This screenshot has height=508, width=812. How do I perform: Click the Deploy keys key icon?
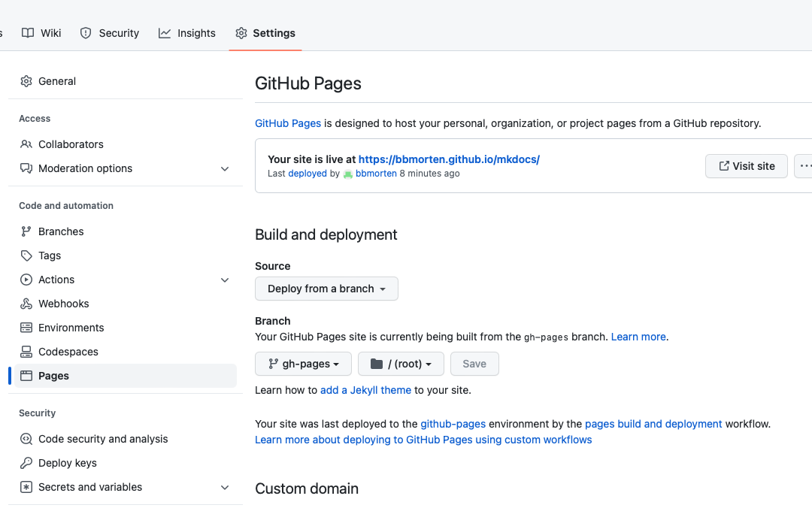point(26,463)
